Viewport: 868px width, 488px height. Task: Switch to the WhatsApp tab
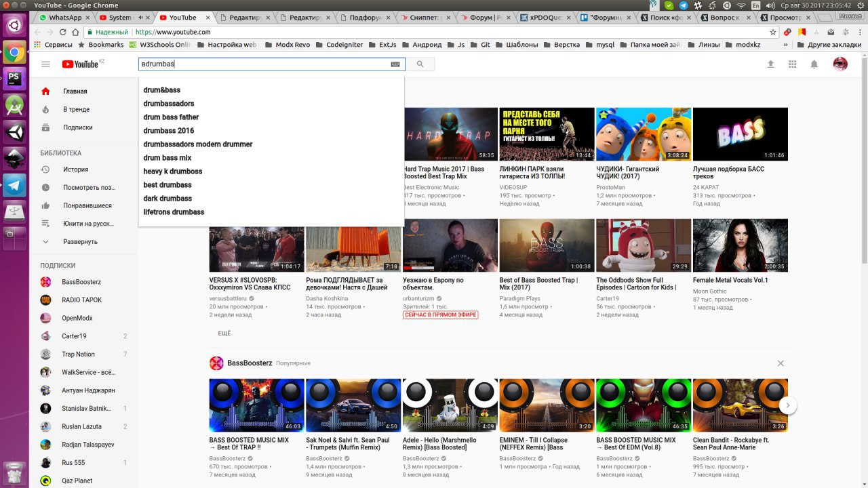pyautogui.click(x=64, y=18)
